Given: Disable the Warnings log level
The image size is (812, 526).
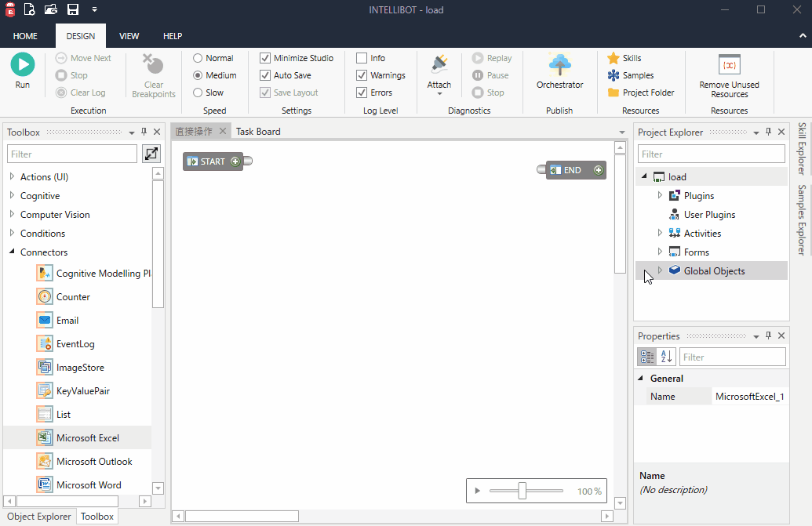Looking at the screenshot, I should (363, 74).
